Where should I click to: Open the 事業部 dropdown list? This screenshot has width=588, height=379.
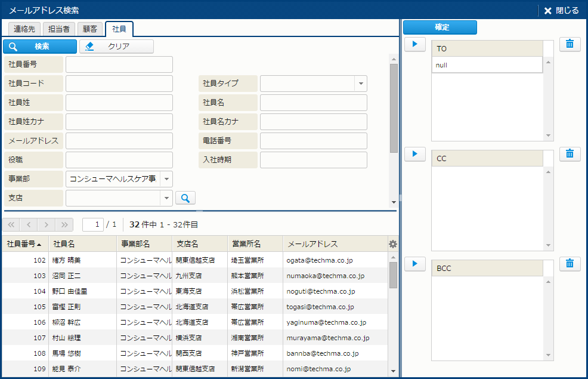point(166,178)
